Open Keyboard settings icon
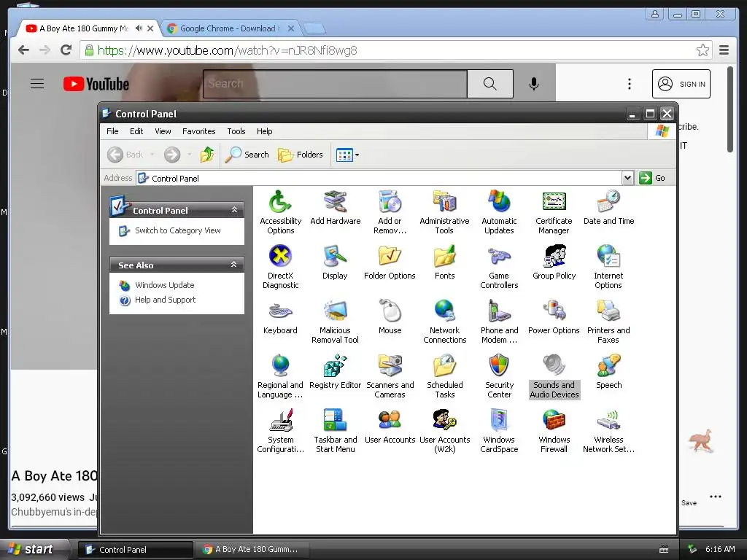 pos(280,317)
